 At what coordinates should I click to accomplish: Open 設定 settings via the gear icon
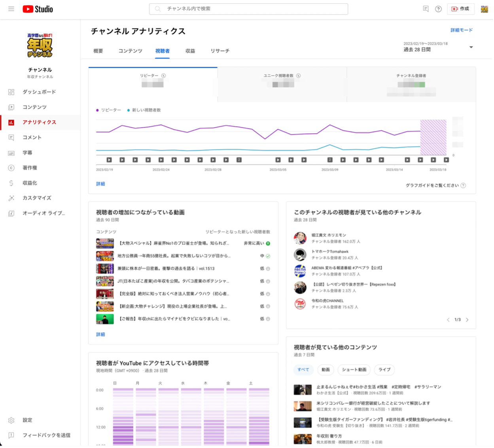(x=11, y=420)
